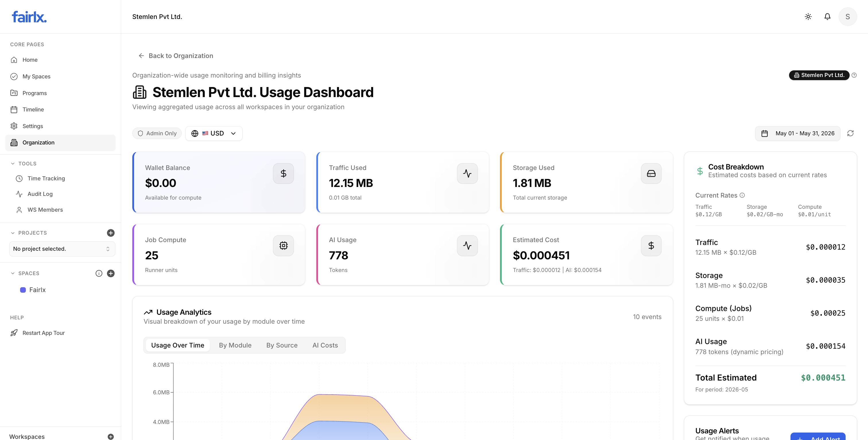This screenshot has width=868, height=440.
Task: Click the help icon beside organization badge
Action: [854, 75]
